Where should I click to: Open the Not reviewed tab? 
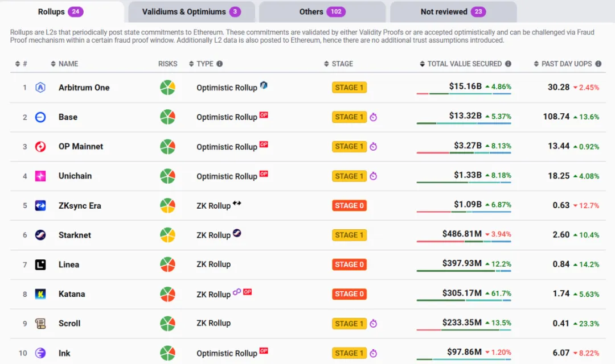pyautogui.click(x=453, y=12)
